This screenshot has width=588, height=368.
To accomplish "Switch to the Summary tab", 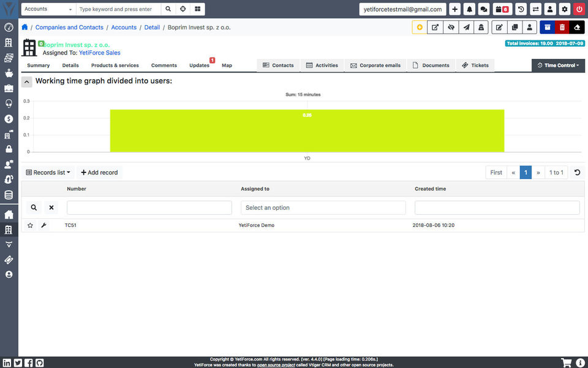I will (x=38, y=66).
